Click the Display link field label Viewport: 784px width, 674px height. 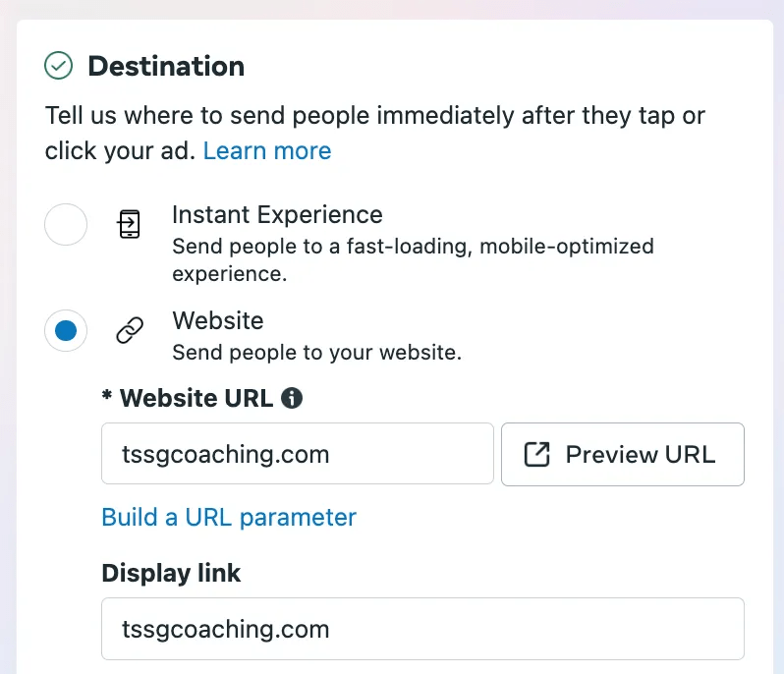[171, 574]
